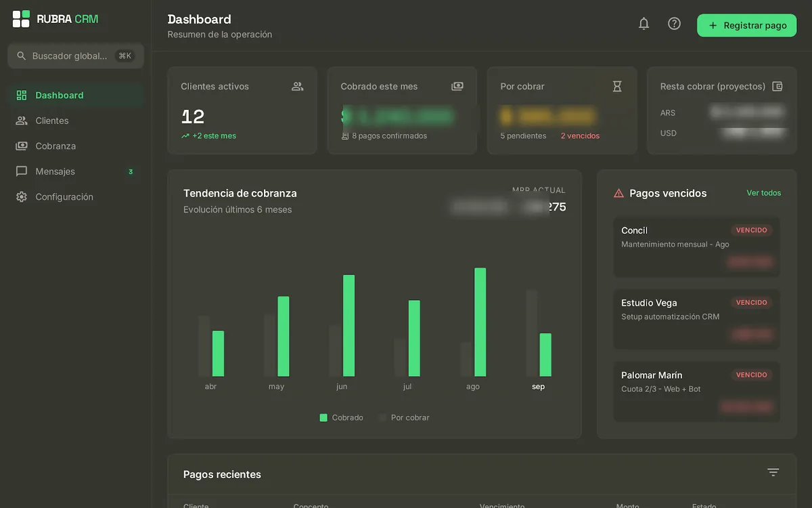Click the green may bar in chart
This screenshot has width=812, height=508.
pyautogui.click(x=284, y=337)
